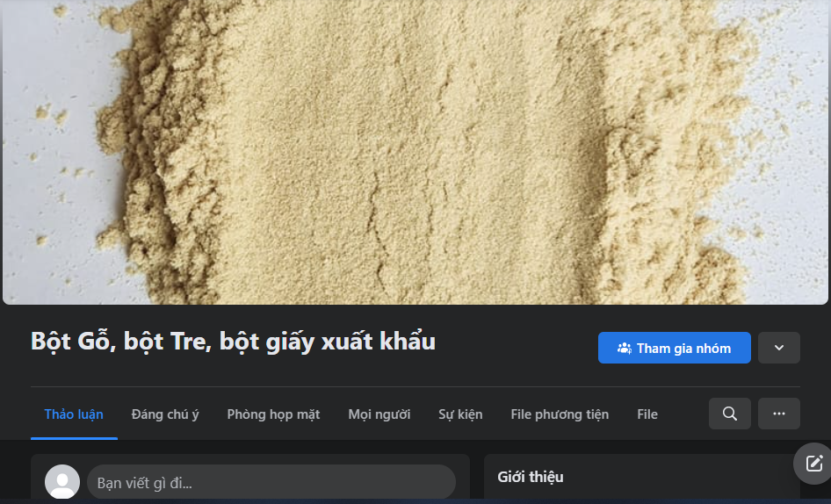Search within the group using magnifier icon
This screenshot has height=504, width=831.
(729, 414)
